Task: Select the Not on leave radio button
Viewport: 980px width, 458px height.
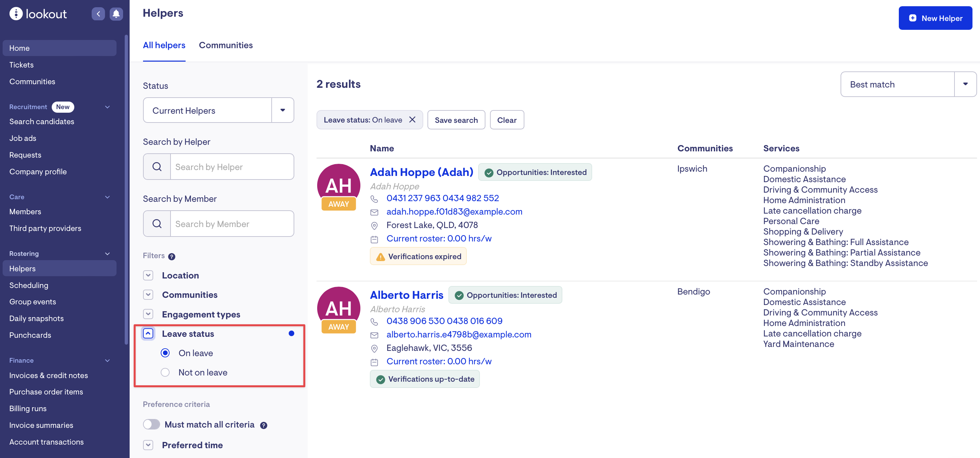Action: [x=165, y=372]
